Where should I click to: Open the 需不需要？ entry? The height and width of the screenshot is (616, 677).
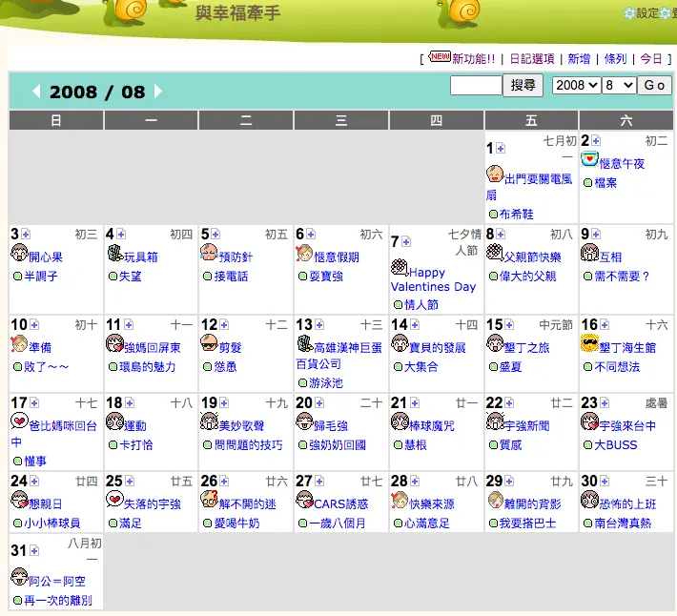click(x=622, y=277)
